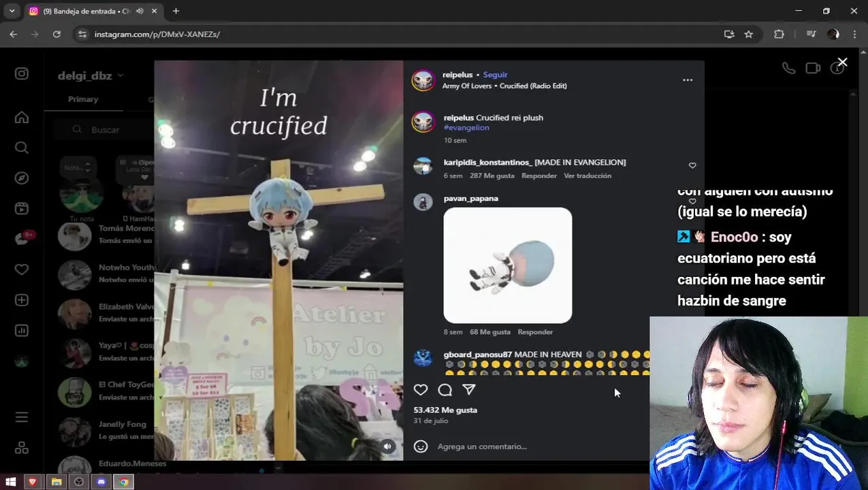
Task: Open Tomás Moreno conversation
Action: pos(106,235)
